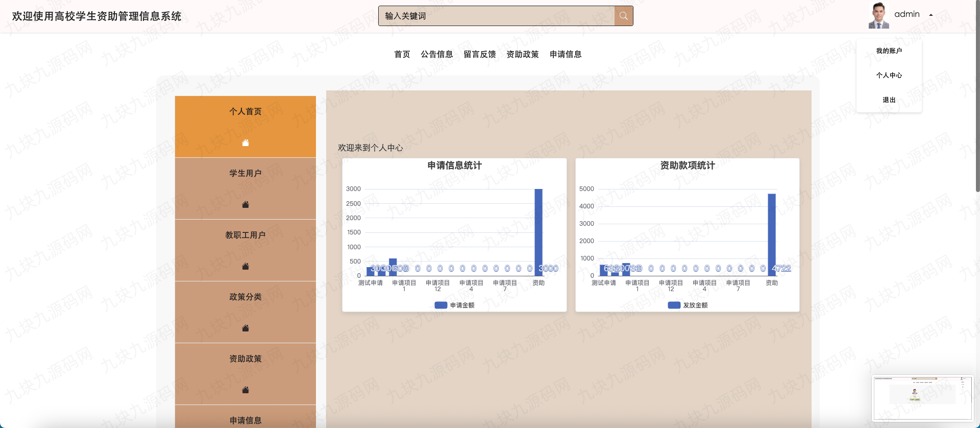Open 公告信息 in the navigation

(x=437, y=54)
